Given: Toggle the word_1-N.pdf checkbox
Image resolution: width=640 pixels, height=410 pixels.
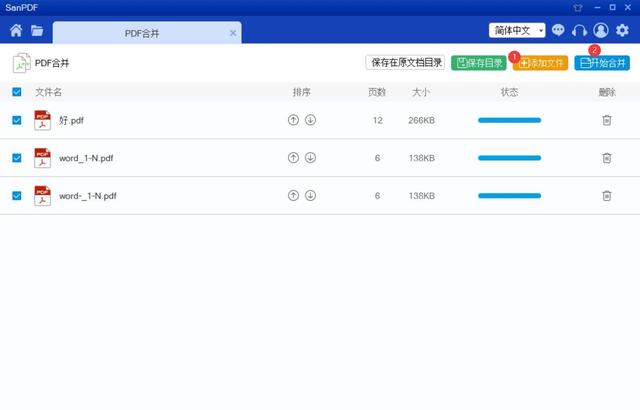Looking at the screenshot, I should tap(16, 158).
